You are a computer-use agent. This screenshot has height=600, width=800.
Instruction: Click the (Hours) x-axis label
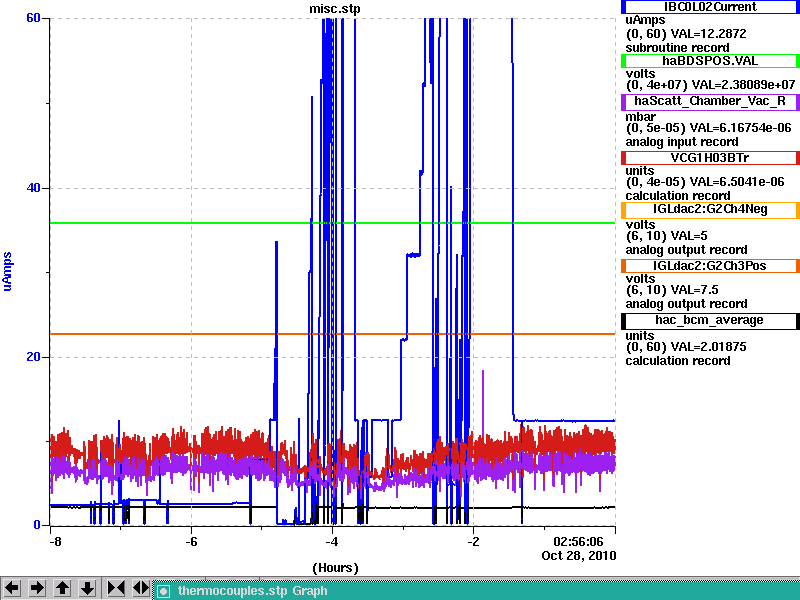pos(335,568)
